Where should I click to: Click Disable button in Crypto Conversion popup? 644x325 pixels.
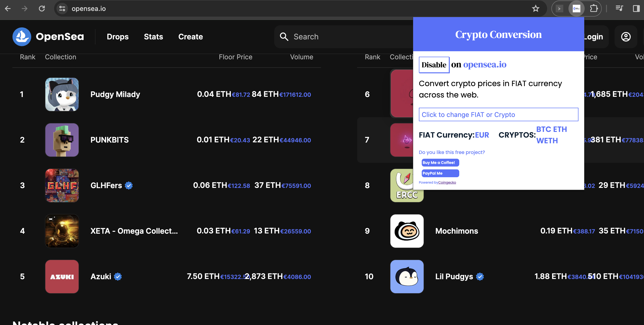click(434, 65)
